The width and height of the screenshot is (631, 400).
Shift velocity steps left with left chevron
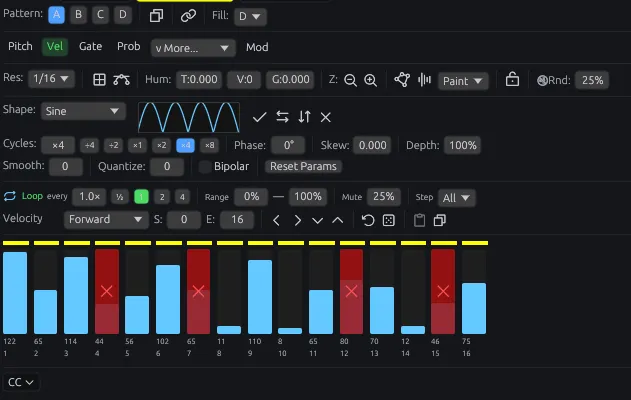click(276, 220)
